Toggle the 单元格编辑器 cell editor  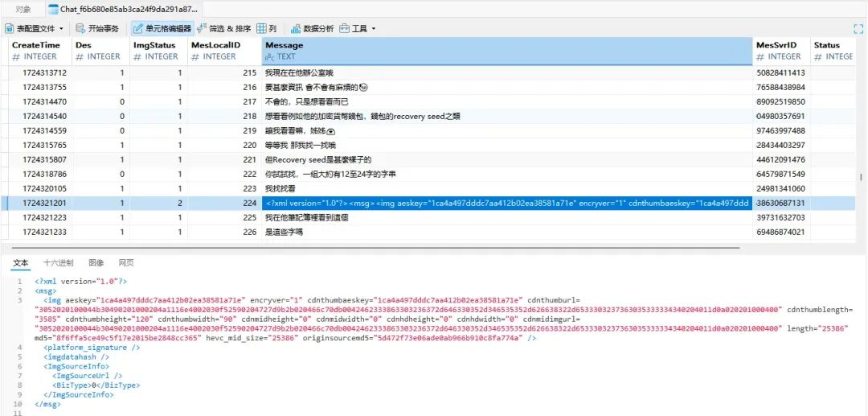tap(162, 28)
